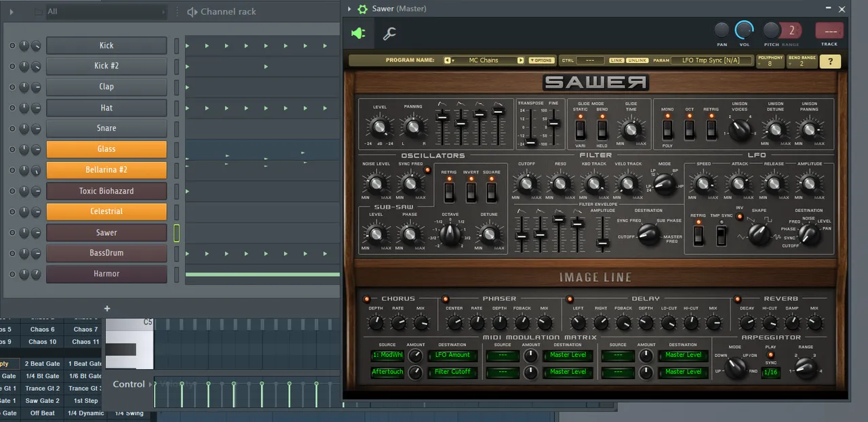Open the ModWhl modulation source dropdown
This screenshot has width=868, height=422.
click(x=388, y=355)
